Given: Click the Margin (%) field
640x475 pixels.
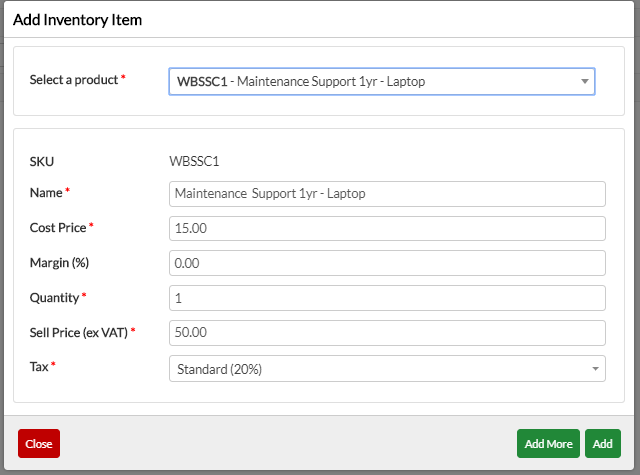Looking at the screenshot, I should pos(387,263).
